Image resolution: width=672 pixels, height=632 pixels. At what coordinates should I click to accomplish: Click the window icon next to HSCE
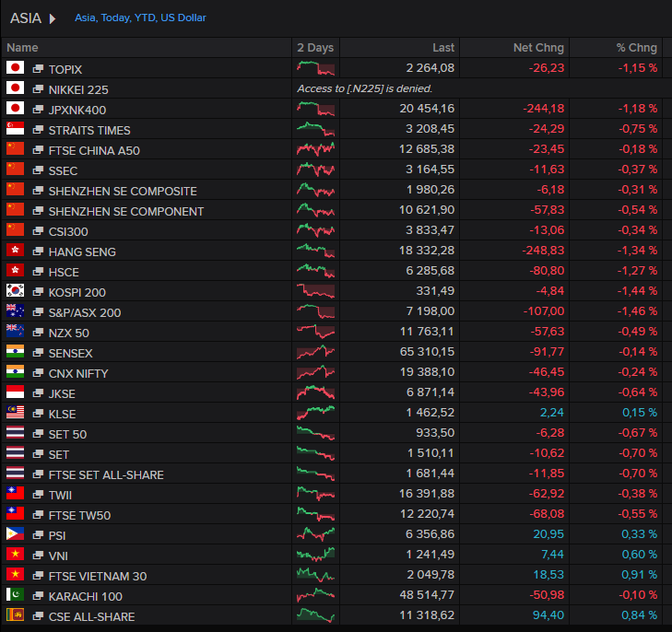tap(38, 272)
